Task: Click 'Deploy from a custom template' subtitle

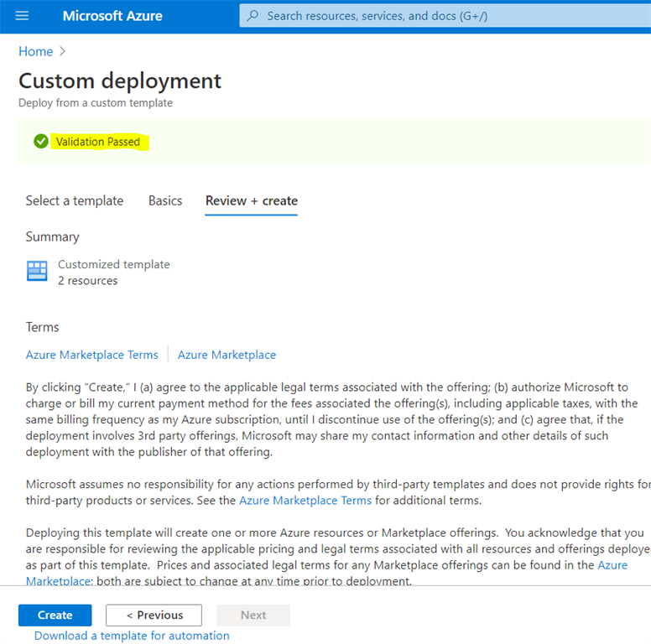Action: click(96, 103)
